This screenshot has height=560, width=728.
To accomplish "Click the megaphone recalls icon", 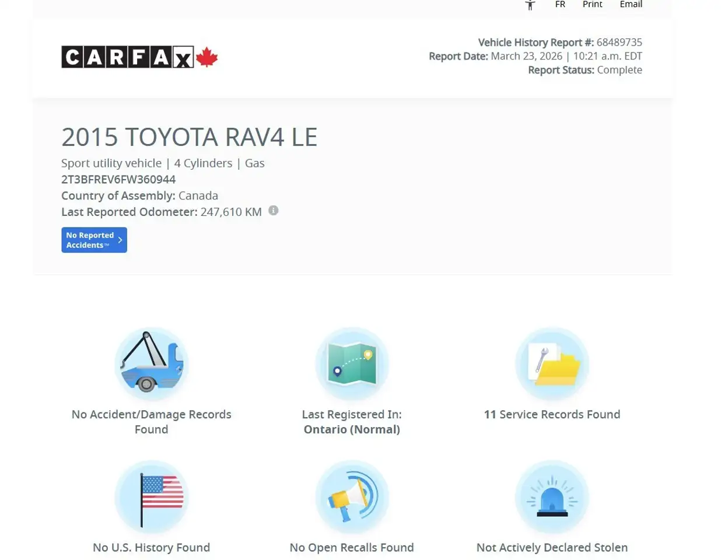I will coord(352,497).
